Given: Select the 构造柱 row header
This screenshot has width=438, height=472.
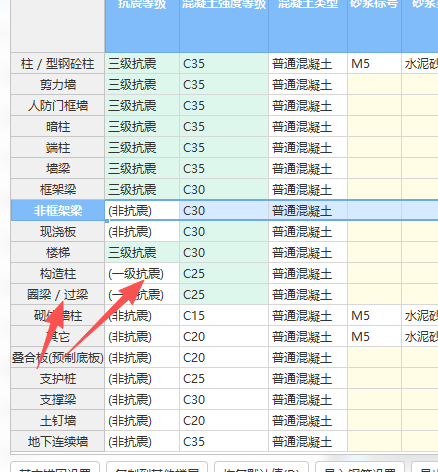Looking at the screenshot, I should [58, 273].
